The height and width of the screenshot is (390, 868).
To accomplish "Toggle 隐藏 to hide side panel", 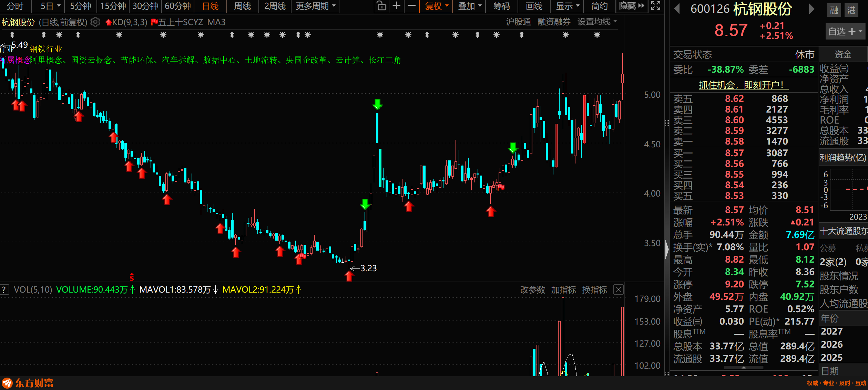I will click(631, 6).
